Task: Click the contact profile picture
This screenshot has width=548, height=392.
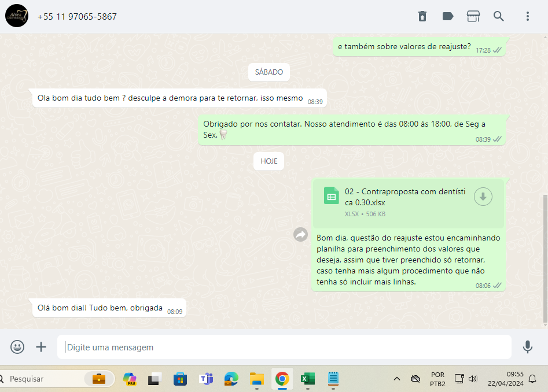Action: 17,16
